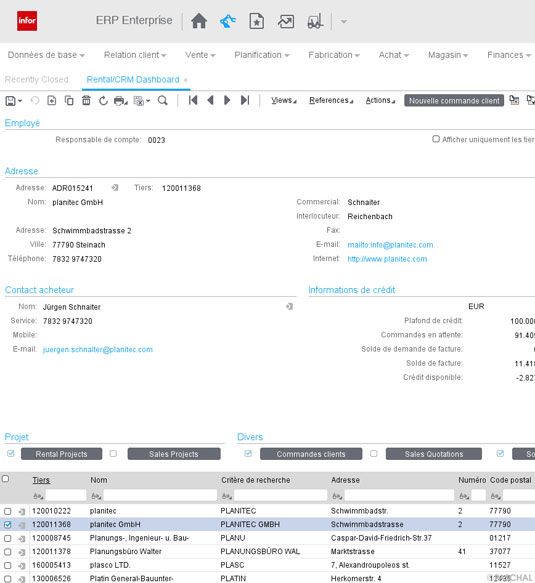Toggle Afficher uniquement les tiers checkbox
The image size is (535, 583).
[436, 139]
